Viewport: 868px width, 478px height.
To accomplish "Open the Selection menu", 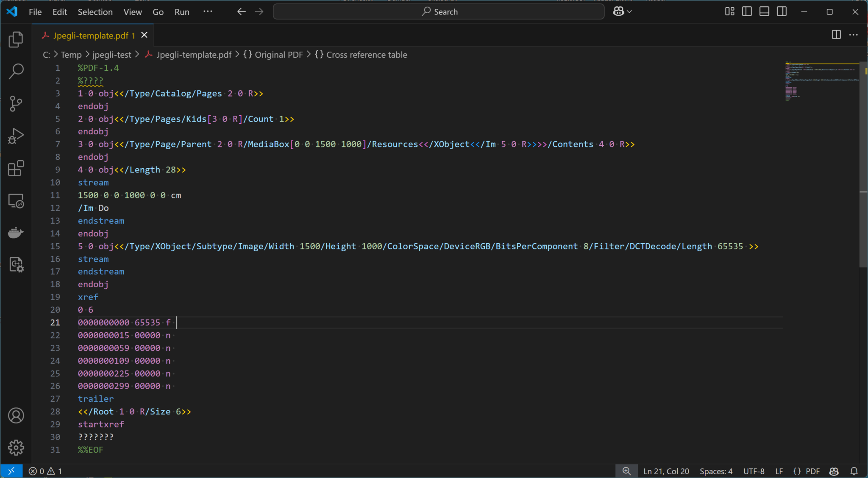I will coord(95,12).
